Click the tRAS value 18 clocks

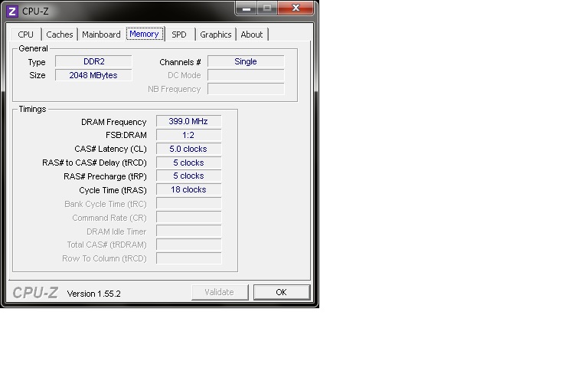coord(188,189)
